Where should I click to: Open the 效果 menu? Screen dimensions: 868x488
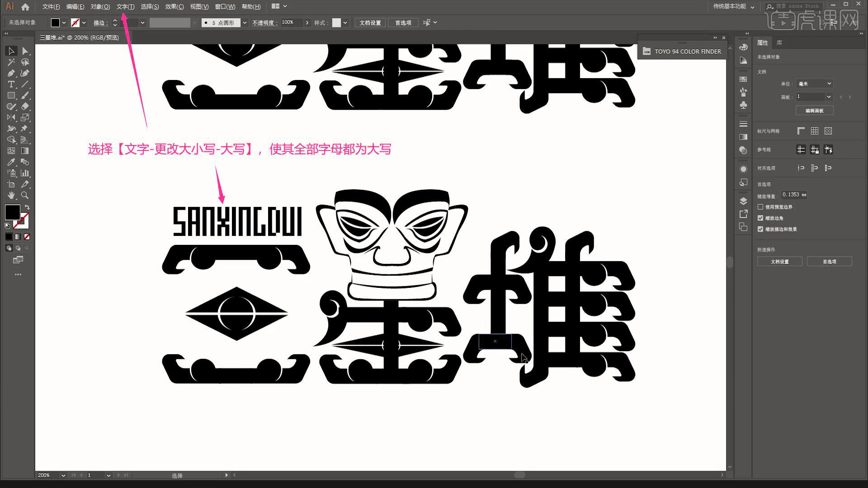click(x=174, y=7)
